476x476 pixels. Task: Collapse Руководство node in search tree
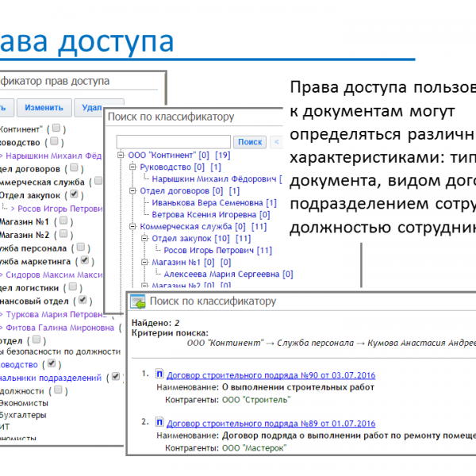pos(132,167)
